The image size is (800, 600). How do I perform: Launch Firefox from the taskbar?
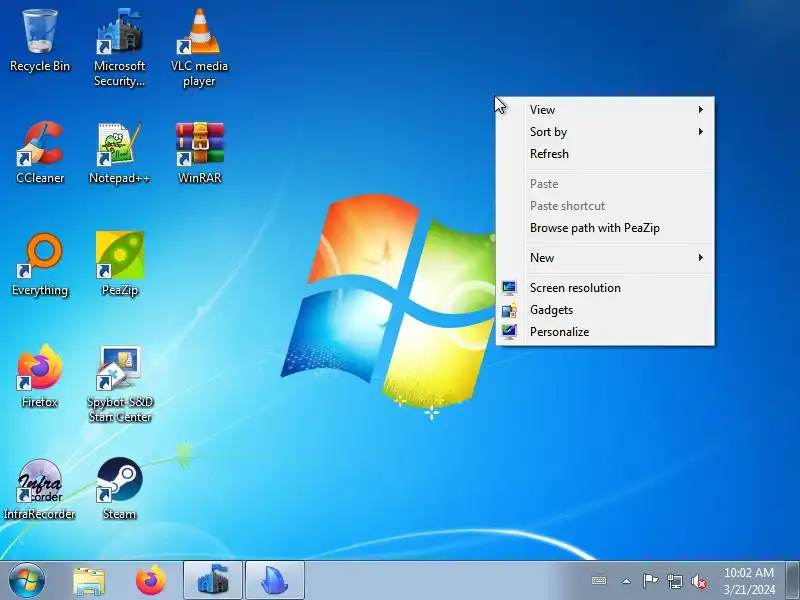[x=151, y=581]
